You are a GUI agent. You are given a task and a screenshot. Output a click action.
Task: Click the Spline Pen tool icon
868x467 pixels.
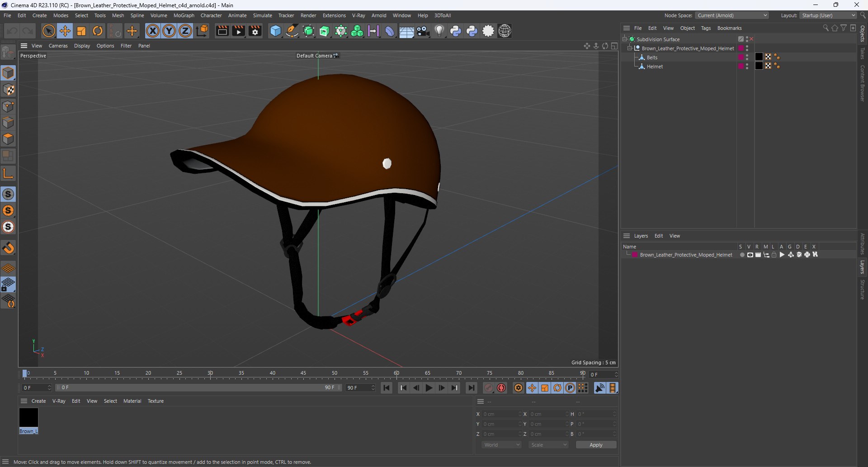coord(292,31)
